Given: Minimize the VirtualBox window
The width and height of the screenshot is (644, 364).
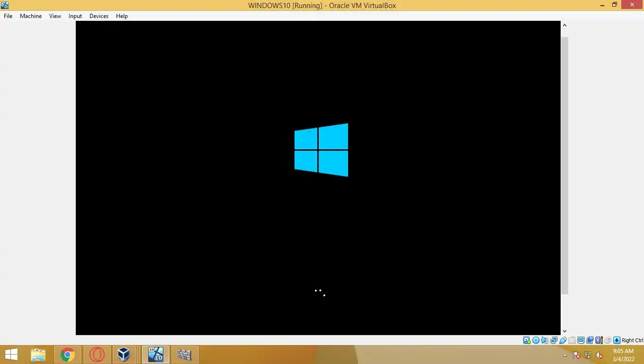Looking at the screenshot, I should point(602,5).
